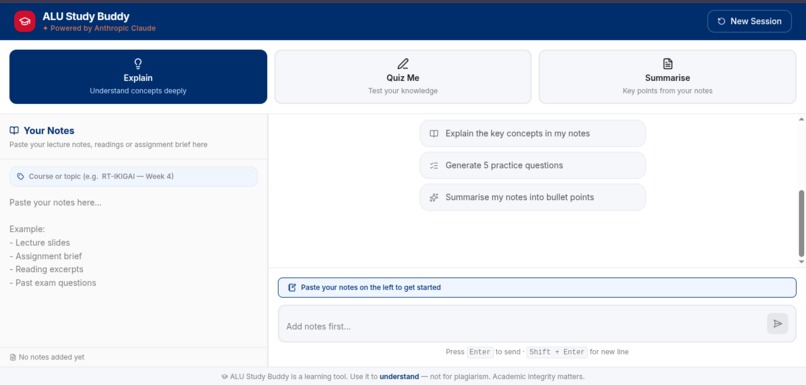Click the Paste your notes on the left banner
806x385 pixels.
coord(537,287)
